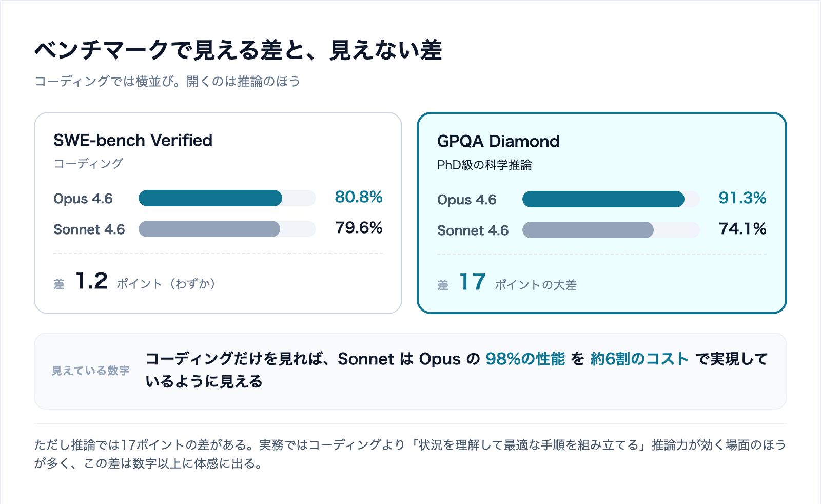Select the 80.8% score value
The width and height of the screenshot is (821, 504).
[359, 197]
